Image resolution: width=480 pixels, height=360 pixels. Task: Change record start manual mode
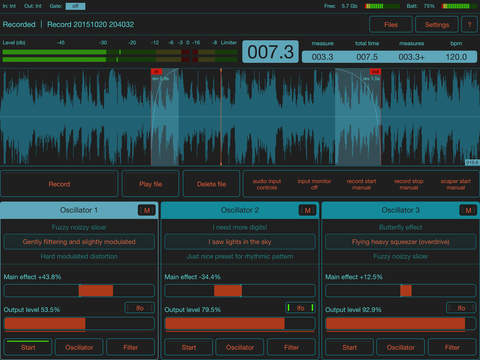pyautogui.click(x=361, y=184)
